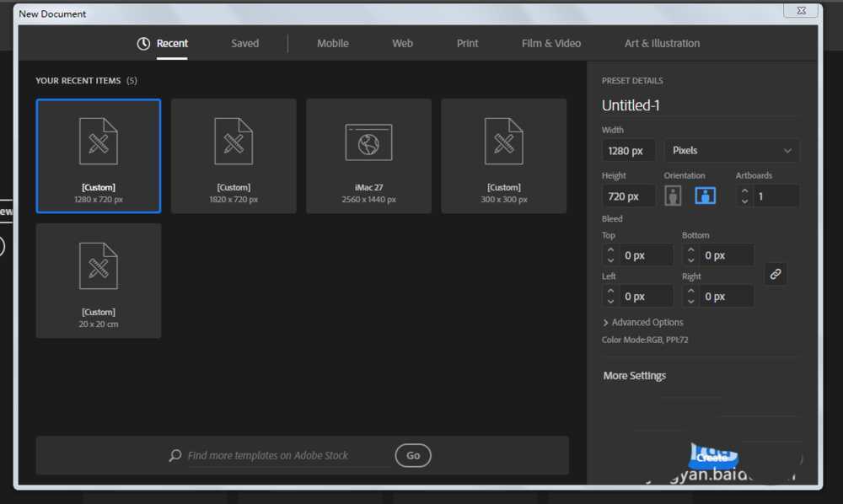The image size is (843, 504).
Task: Choose the iMac 27 preset icon
Action: pos(368,142)
